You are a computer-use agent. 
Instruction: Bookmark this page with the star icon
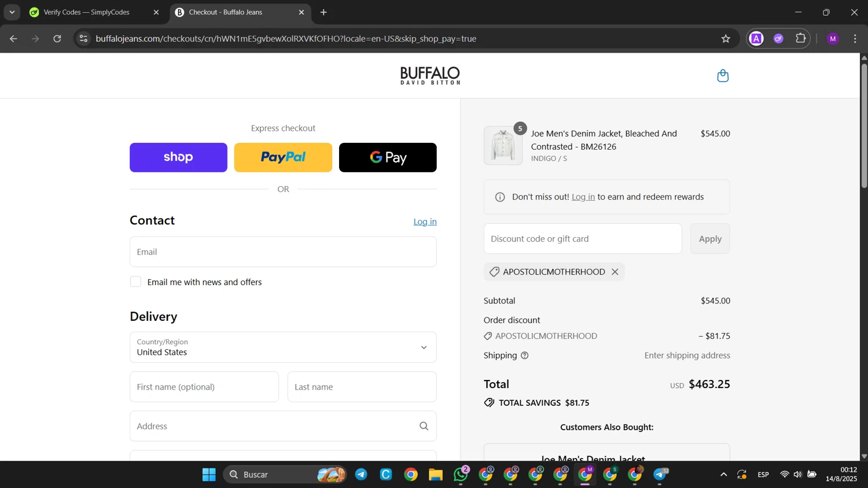(x=726, y=39)
